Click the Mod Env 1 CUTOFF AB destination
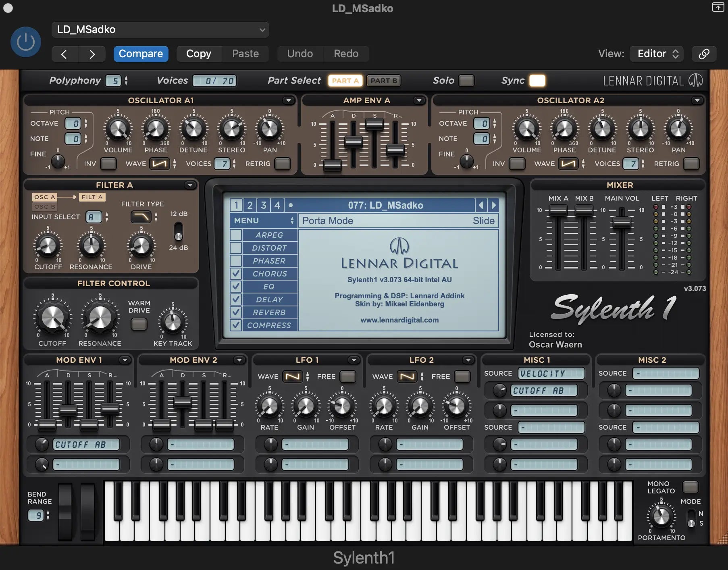Image resolution: width=728 pixels, height=570 pixels. click(x=86, y=445)
